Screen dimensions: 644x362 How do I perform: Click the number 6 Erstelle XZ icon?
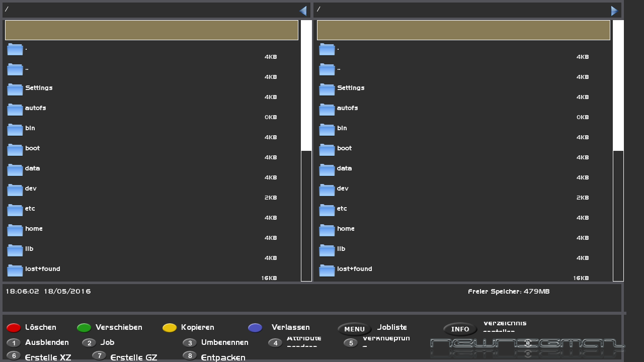point(14,356)
